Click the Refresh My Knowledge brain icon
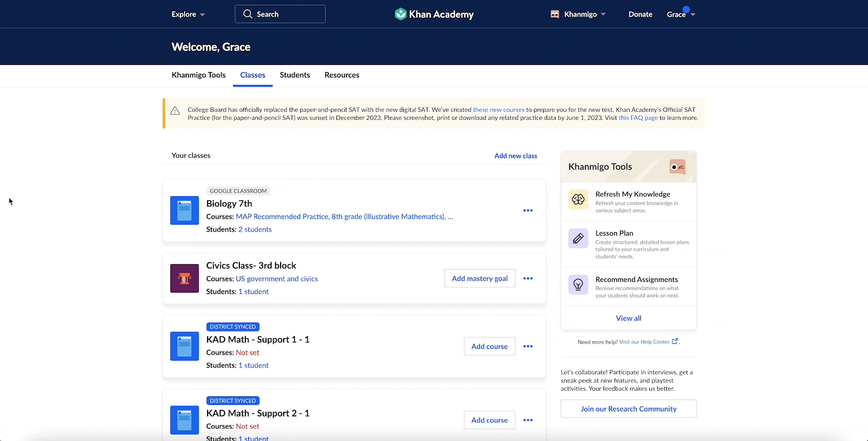This screenshot has width=868, height=441. [578, 199]
